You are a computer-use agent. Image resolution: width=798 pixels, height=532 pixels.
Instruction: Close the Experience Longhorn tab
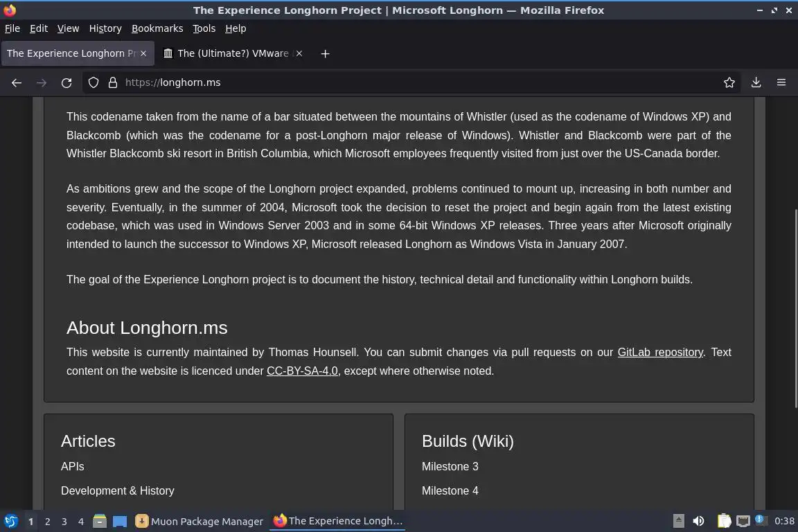click(143, 53)
